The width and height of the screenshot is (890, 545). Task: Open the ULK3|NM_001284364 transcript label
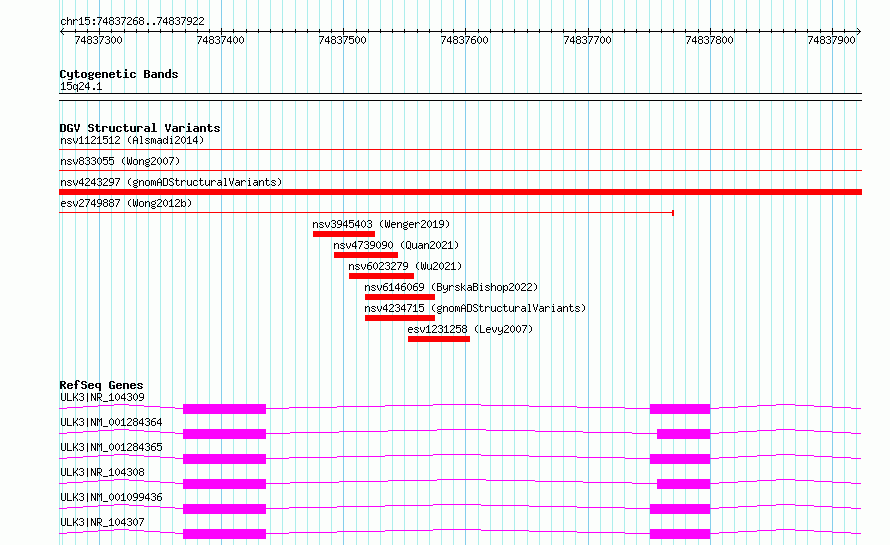(x=111, y=422)
